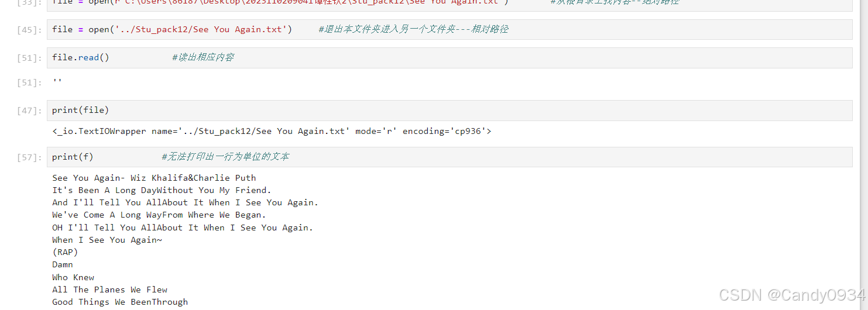
Task: Click output line starting 'OH I'll Tell You'
Action: [x=183, y=228]
